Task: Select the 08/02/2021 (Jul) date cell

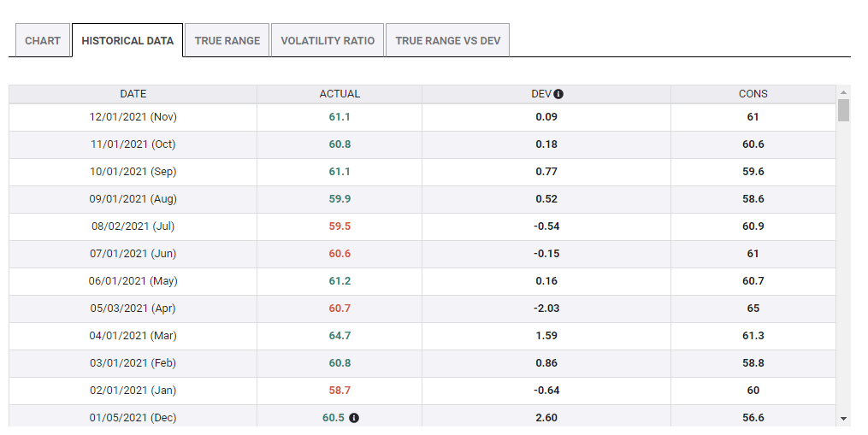Action: (x=133, y=226)
